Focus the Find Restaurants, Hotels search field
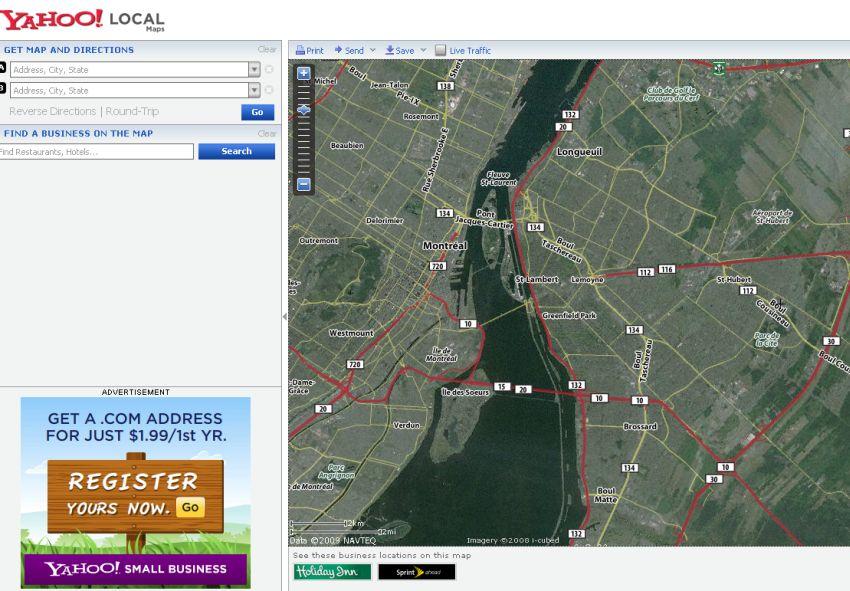The image size is (850, 591). coord(96,152)
